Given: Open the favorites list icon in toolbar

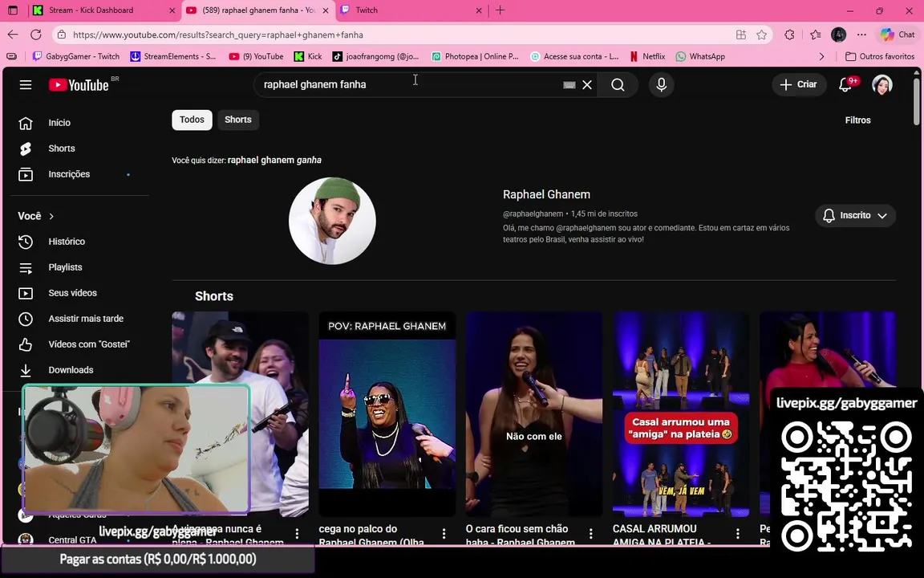Looking at the screenshot, I should [816, 35].
